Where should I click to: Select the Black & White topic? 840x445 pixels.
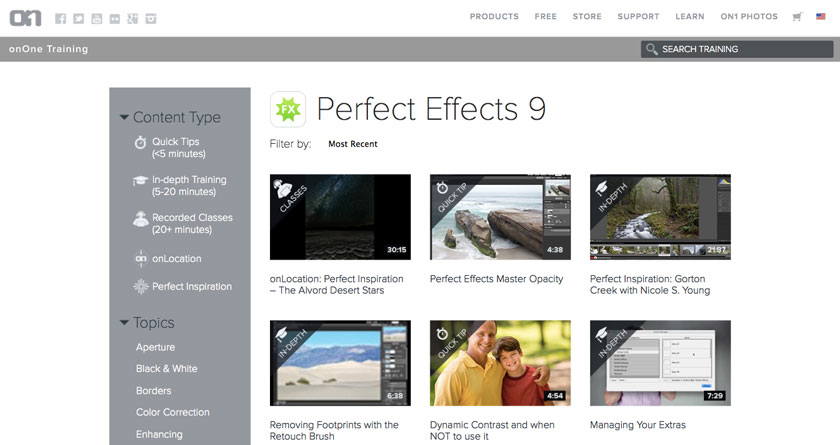click(x=167, y=368)
